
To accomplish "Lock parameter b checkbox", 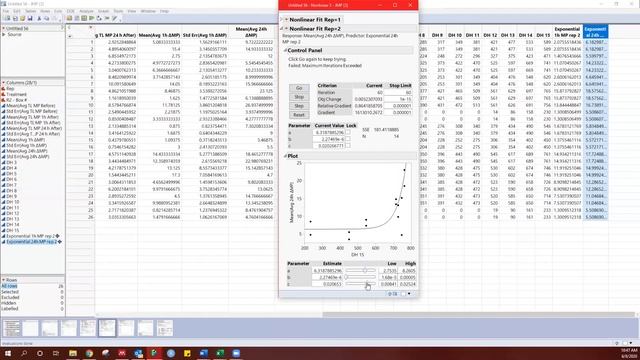I will [348, 139].
